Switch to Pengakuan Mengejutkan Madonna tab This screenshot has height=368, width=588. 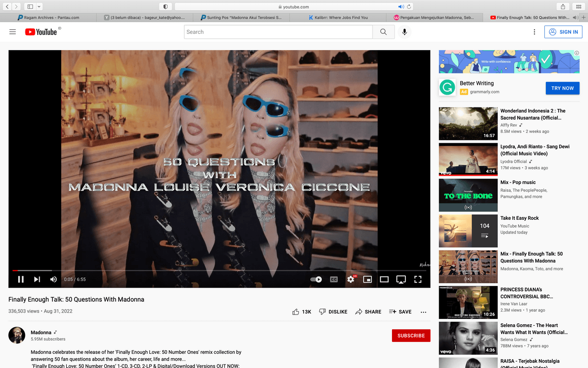pyautogui.click(x=434, y=18)
